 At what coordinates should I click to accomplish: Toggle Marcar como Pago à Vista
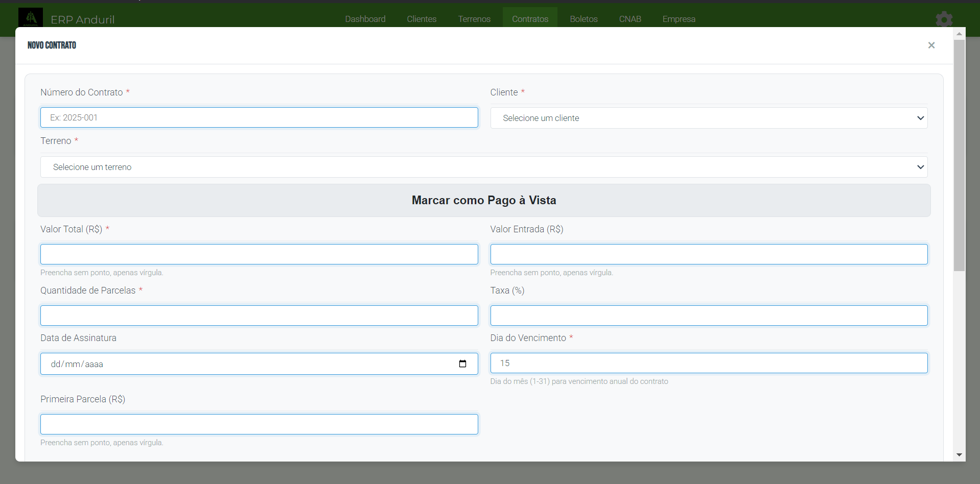tap(483, 200)
